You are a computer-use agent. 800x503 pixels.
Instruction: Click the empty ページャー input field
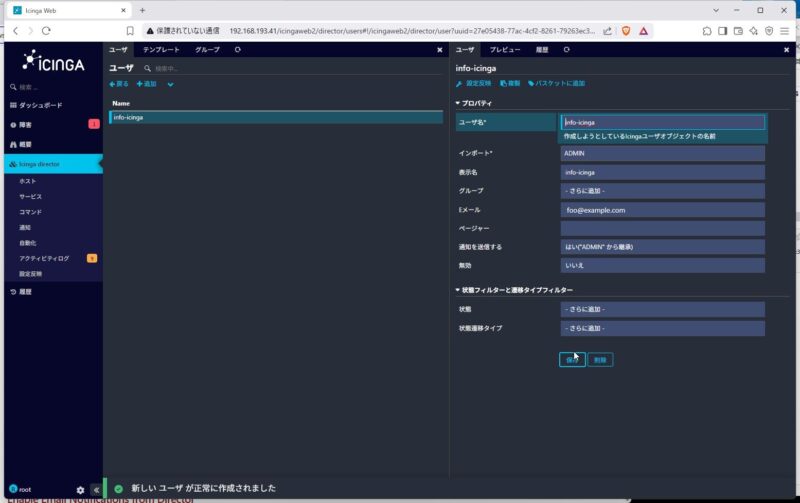(663, 228)
